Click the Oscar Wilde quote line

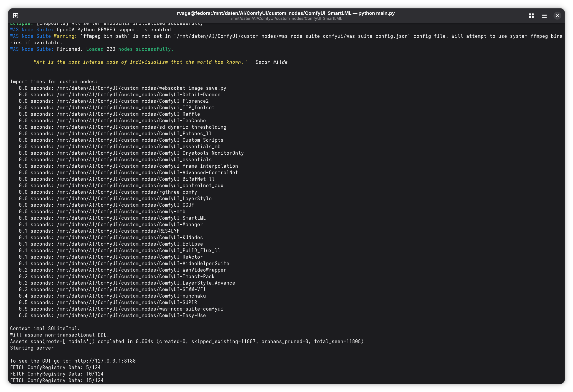160,62
